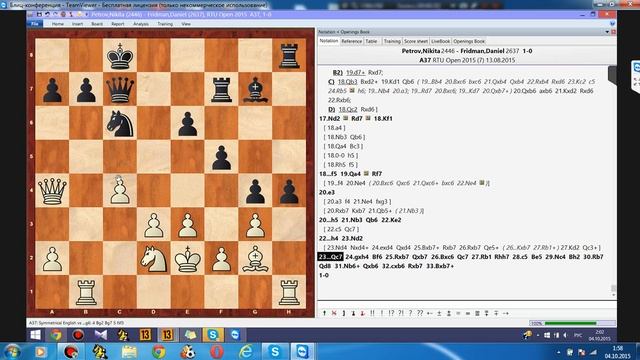Viewport: 640px width, 360px height.
Task: Open the View ribbon tab
Action: (186, 24)
